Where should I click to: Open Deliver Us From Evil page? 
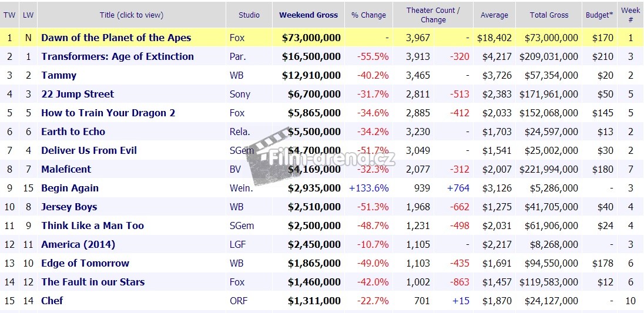tap(89, 150)
